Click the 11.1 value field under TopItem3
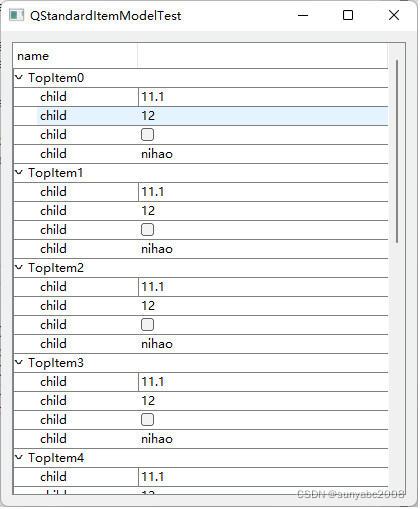420x509 pixels. coord(263,382)
